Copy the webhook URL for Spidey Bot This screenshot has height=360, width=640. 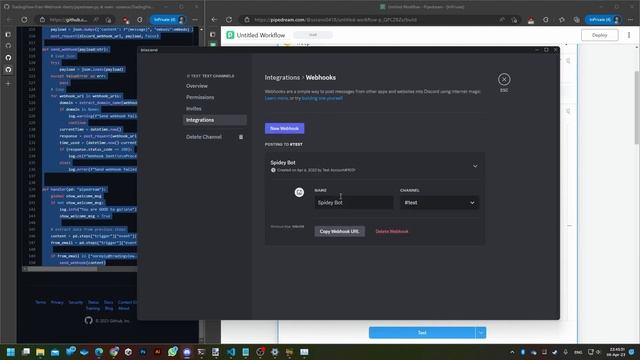pos(339,231)
